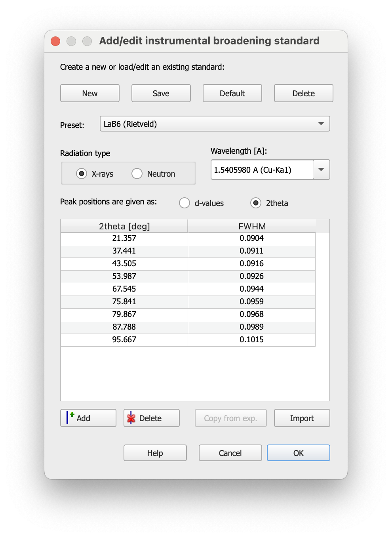Image resolution: width=392 pixels, height=538 pixels.
Task: Select the row with 2theta 43.505
Action: click(x=124, y=263)
